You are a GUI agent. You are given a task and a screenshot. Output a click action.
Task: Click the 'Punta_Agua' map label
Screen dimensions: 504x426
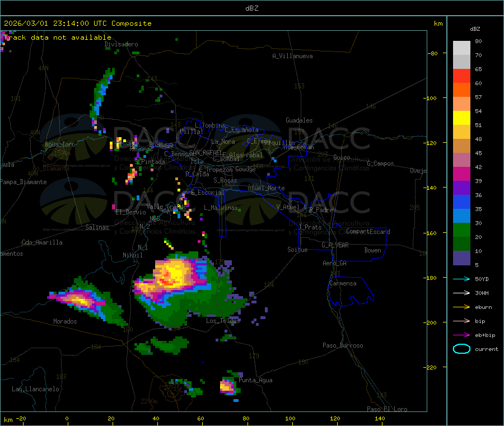255,380
